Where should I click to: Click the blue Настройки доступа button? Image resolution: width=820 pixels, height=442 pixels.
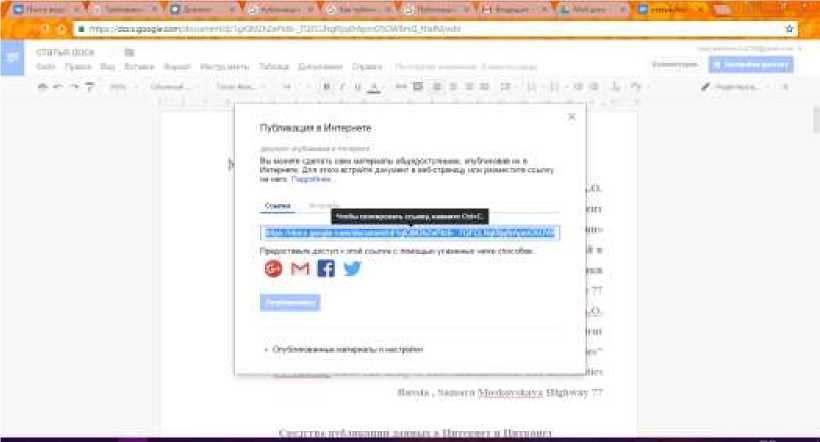[751, 65]
